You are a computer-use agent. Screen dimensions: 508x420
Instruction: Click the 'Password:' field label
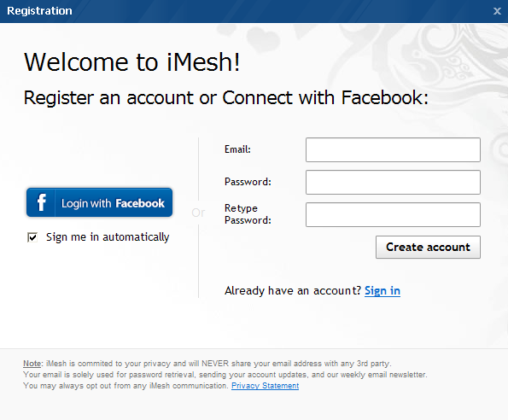pyautogui.click(x=248, y=182)
